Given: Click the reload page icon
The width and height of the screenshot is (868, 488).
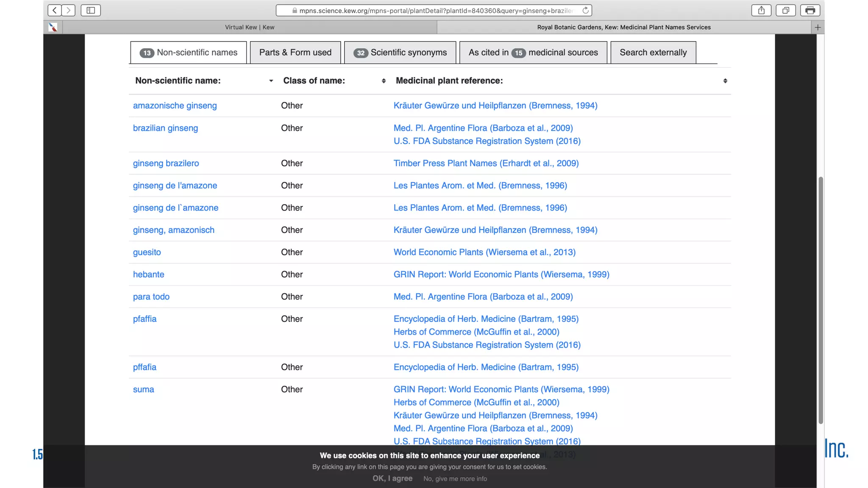Looking at the screenshot, I should point(585,10).
